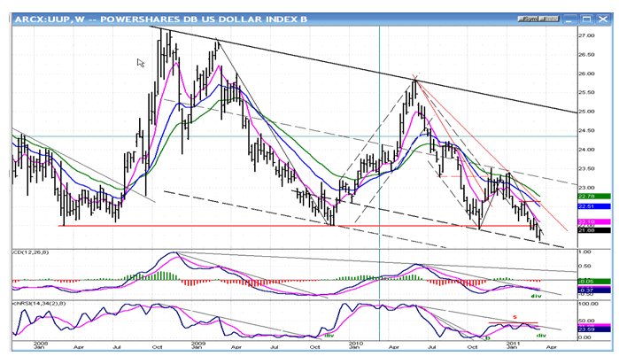Click the 2009 Jan date axis label

pos(197,345)
